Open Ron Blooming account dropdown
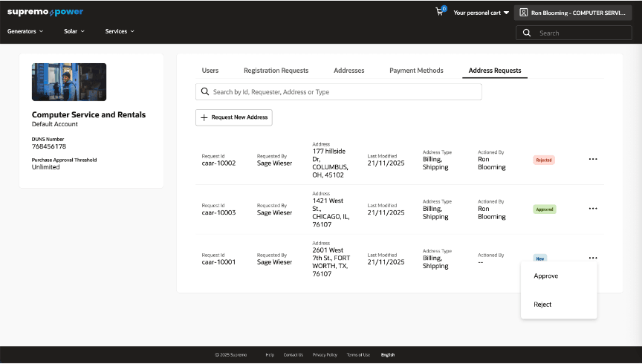This screenshot has height=364, width=642. (573, 13)
